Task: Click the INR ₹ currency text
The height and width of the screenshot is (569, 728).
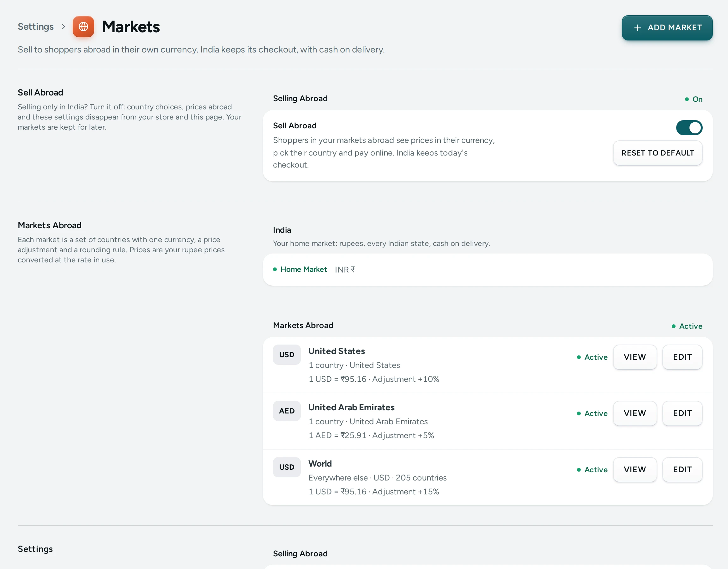Action: [345, 270]
